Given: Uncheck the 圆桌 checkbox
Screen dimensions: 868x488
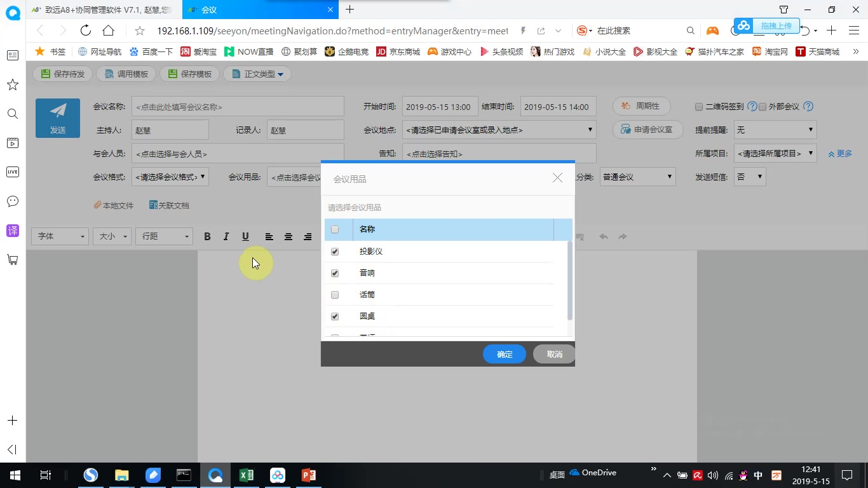Looking at the screenshot, I should [x=335, y=316].
